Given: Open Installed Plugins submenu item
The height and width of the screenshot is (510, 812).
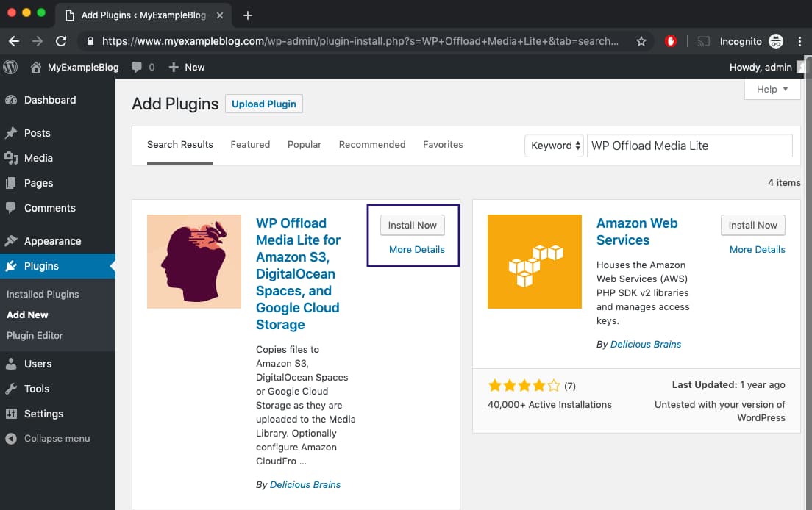Looking at the screenshot, I should 43,294.
